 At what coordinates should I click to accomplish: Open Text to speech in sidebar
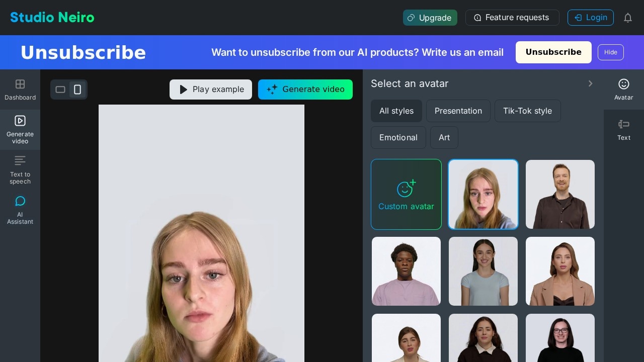pyautogui.click(x=20, y=170)
